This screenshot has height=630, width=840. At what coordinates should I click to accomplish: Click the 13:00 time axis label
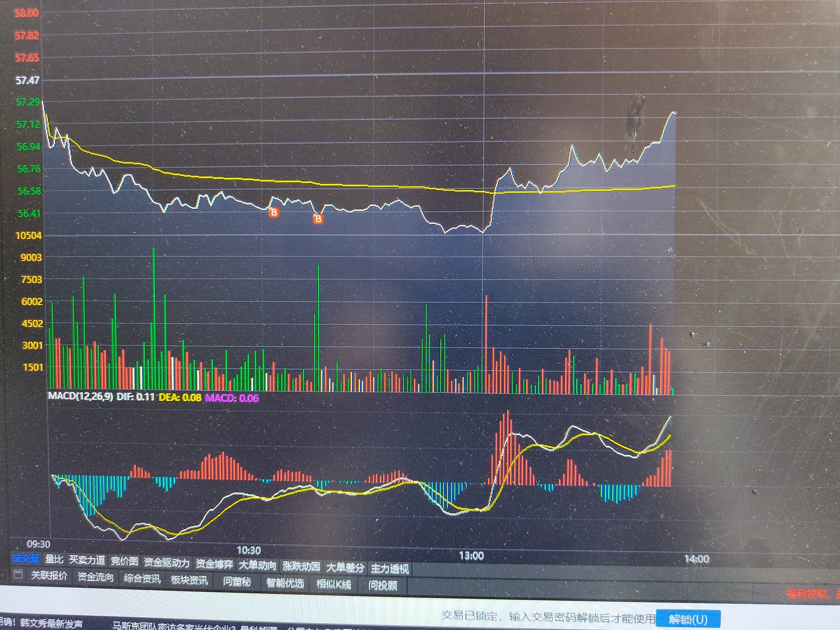(x=471, y=556)
